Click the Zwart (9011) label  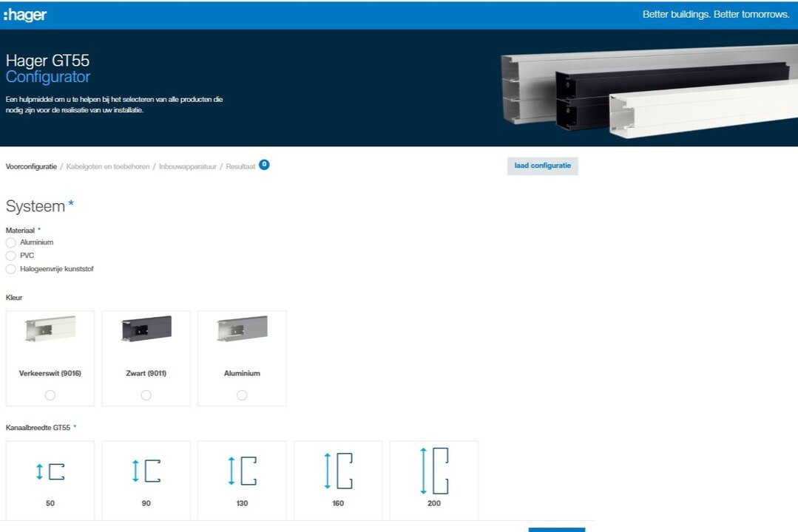pyautogui.click(x=146, y=373)
